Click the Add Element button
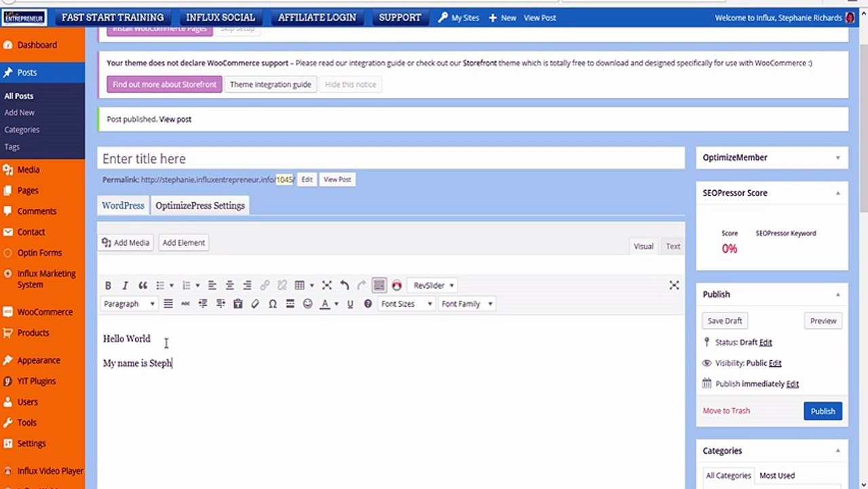Screen dimensions: 868x489 pos(183,242)
